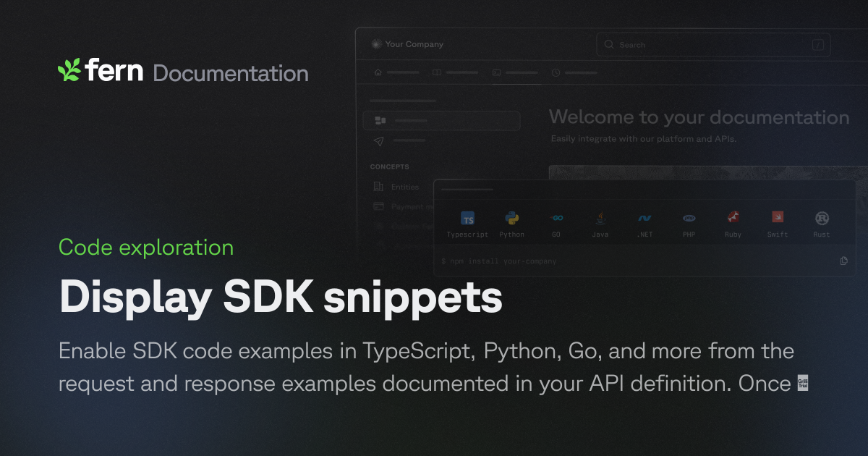Click the Payment card icon
This screenshot has width=868, height=456.
pyautogui.click(x=378, y=206)
